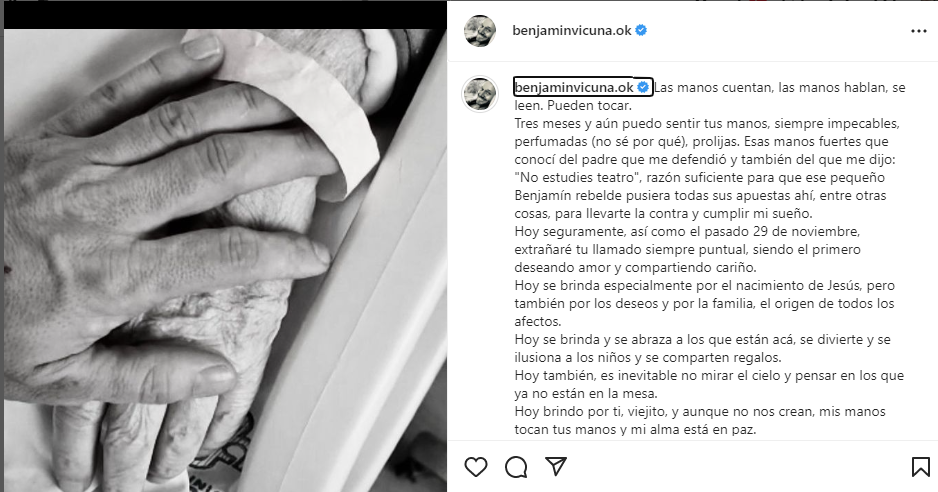
Task: Open the profile avatar in the post header
Action: pos(480,31)
